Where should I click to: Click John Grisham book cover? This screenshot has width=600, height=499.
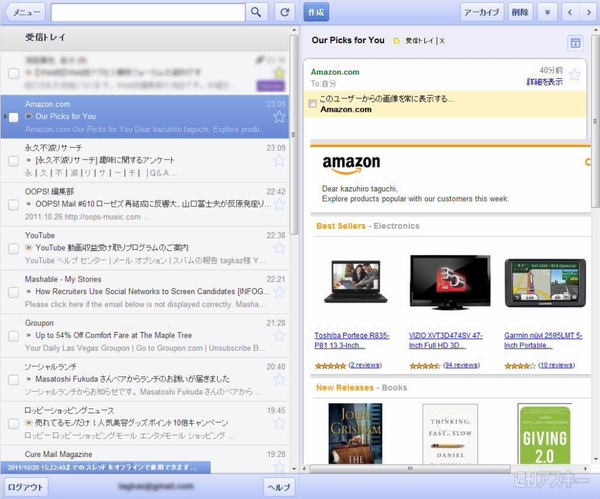pos(355,434)
